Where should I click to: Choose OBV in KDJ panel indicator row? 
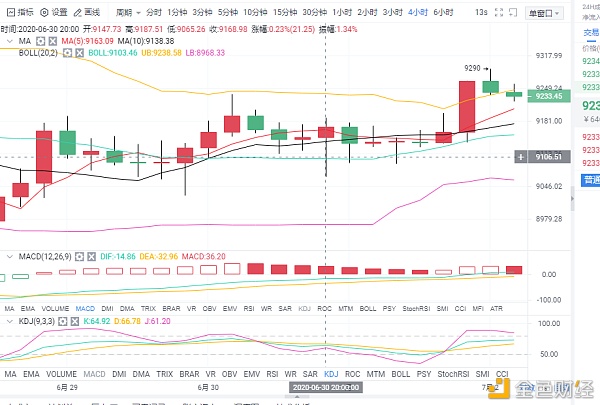pos(229,374)
